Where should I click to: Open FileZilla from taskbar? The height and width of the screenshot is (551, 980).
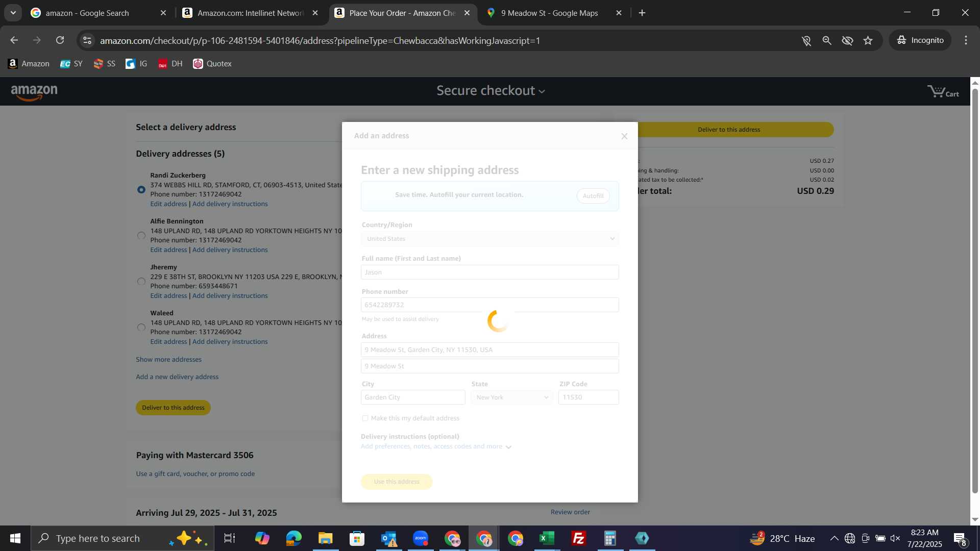click(x=578, y=538)
